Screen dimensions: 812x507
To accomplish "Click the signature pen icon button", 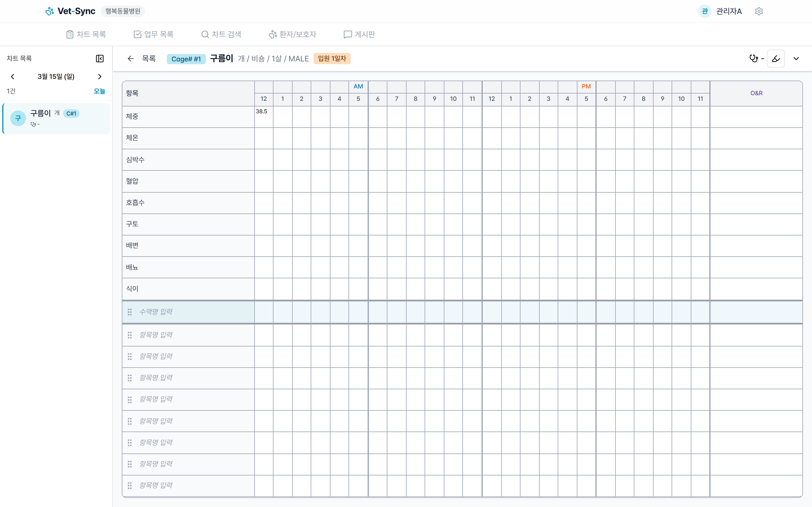I will tap(776, 59).
